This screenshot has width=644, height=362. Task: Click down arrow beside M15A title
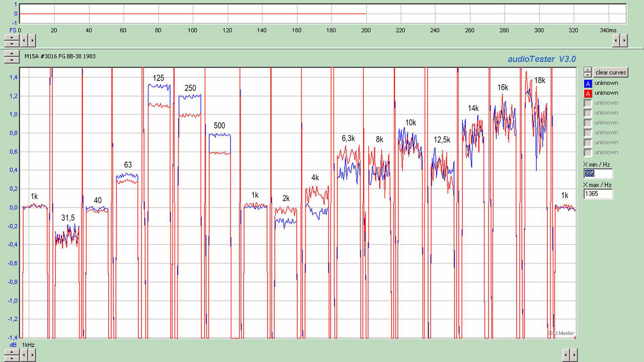coord(12,60)
